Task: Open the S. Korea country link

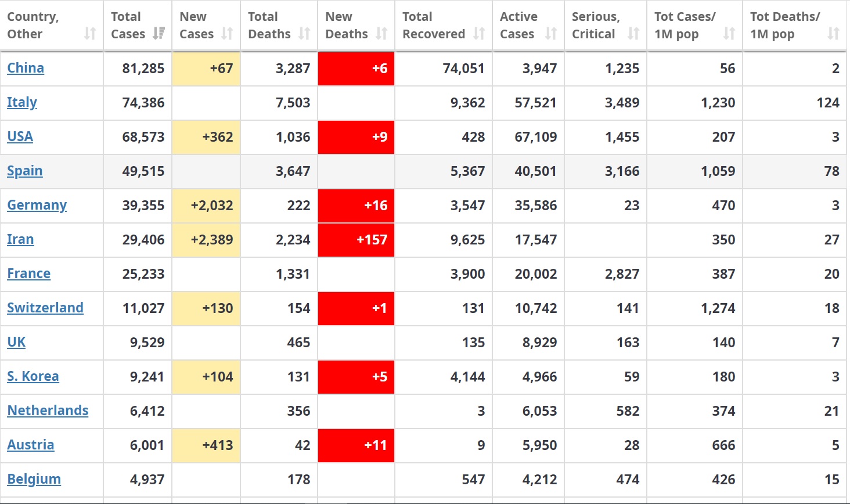Action: [33, 377]
